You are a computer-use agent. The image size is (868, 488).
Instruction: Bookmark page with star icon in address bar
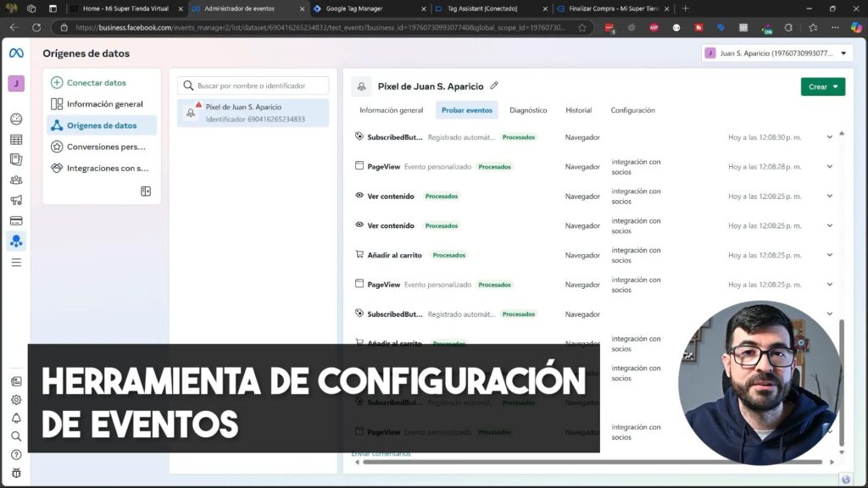click(581, 27)
